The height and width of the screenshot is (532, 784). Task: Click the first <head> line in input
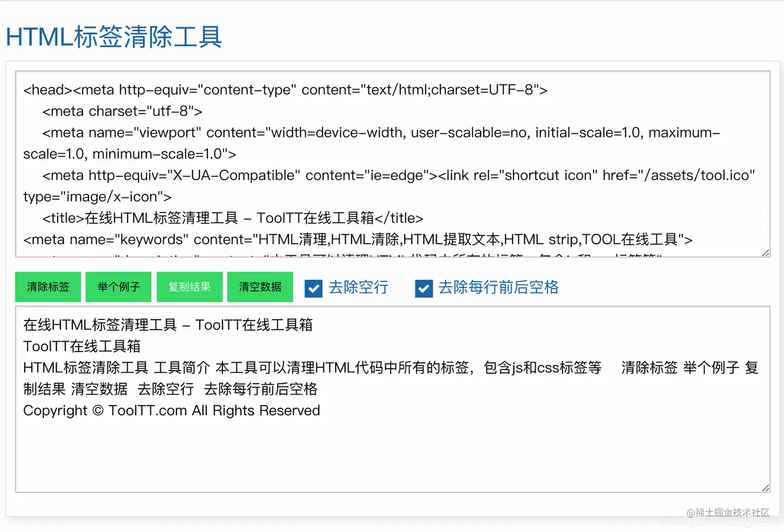pos(285,90)
